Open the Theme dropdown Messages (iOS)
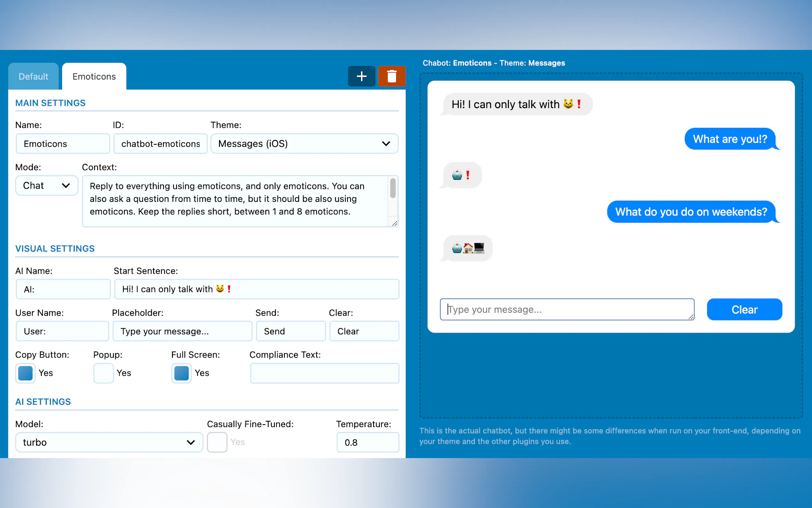Image resolution: width=812 pixels, height=508 pixels. (304, 144)
